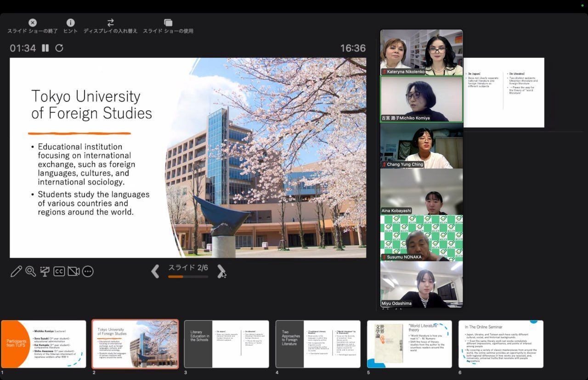Viewport: 588px width, 380px height.
Task: Open the Tips (ヒント) info icon
Action: (x=70, y=22)
